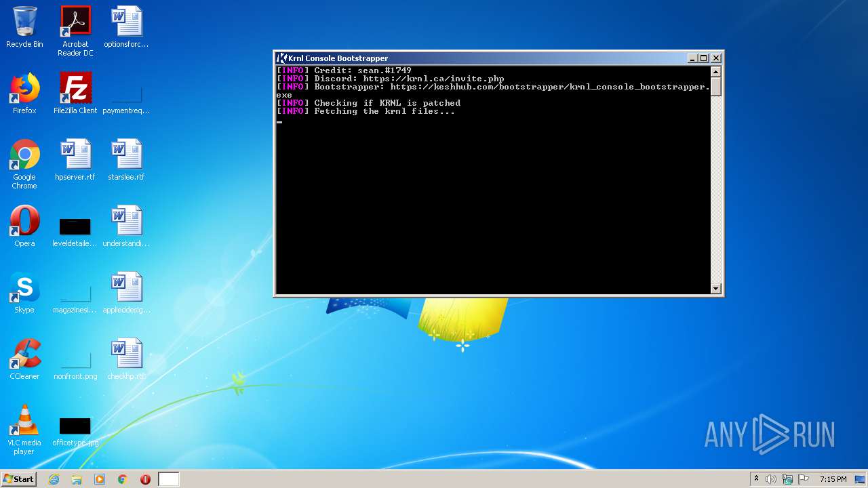
Task: Open the volume speaker tray icon
Action: point(771,479)
